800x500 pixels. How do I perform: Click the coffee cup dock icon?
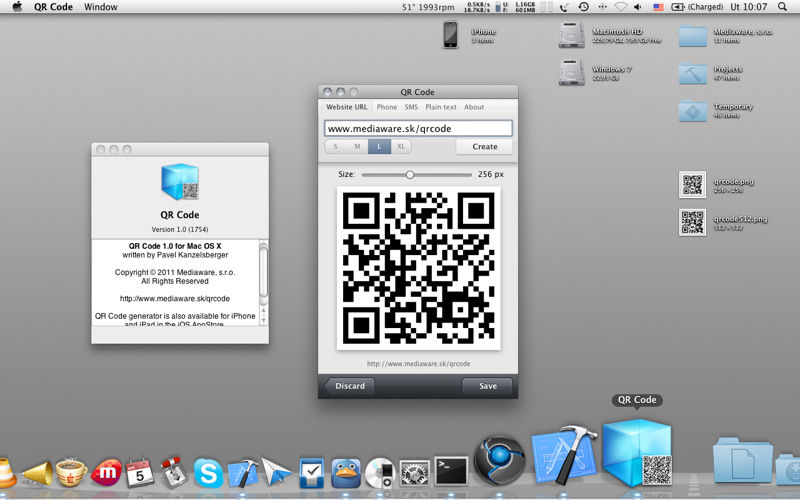click(71, 472)
